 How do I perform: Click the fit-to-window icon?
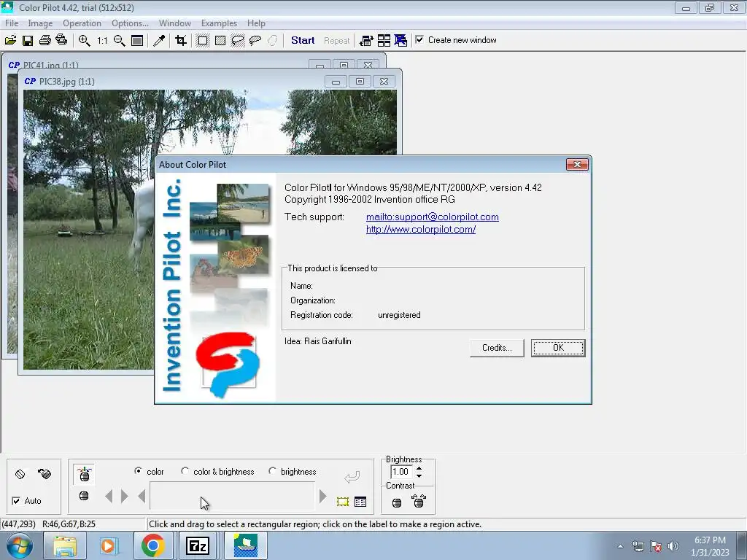[x=137, y=41]
